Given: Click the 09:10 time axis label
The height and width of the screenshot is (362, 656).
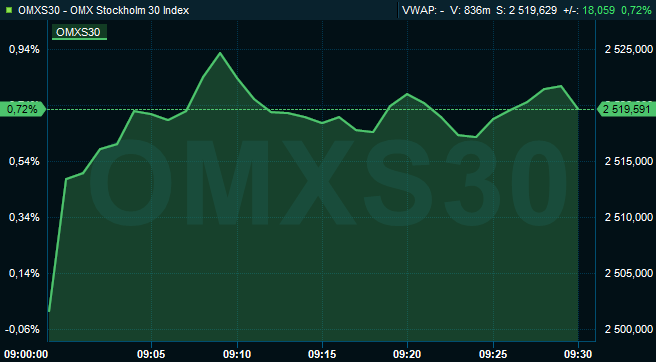Looking at the screenshot, I should pos(237,354).
